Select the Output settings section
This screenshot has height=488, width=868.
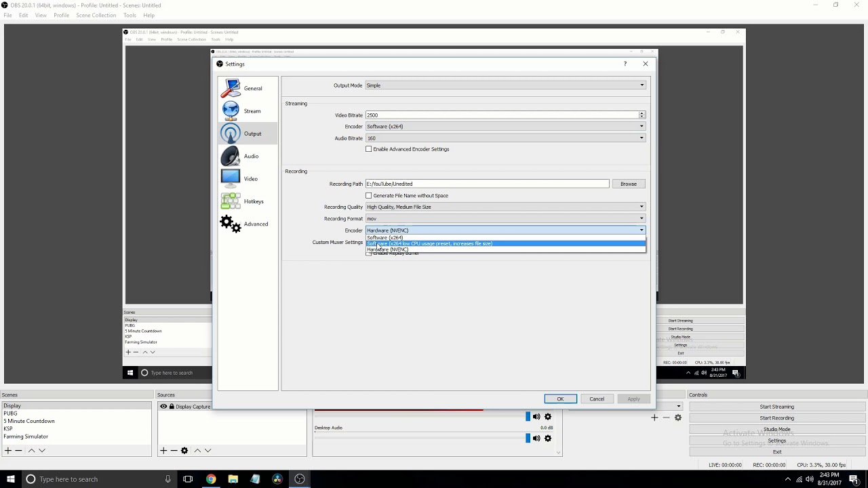[248, 134]
